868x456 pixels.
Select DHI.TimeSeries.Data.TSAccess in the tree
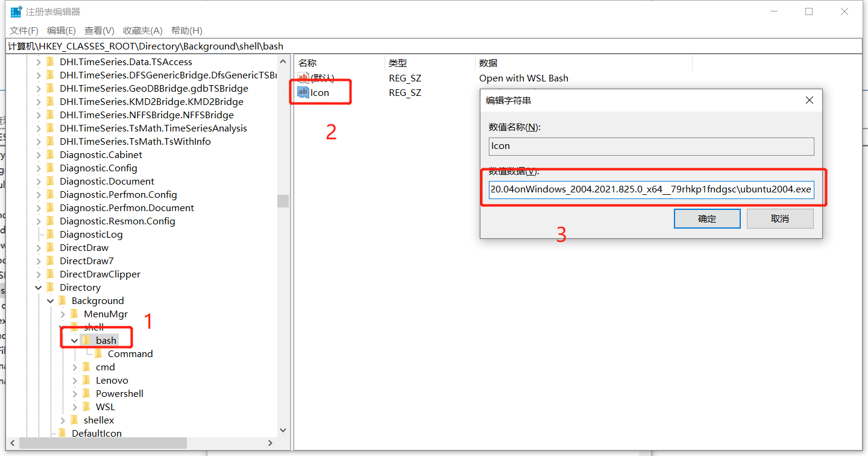pos(126,62)
